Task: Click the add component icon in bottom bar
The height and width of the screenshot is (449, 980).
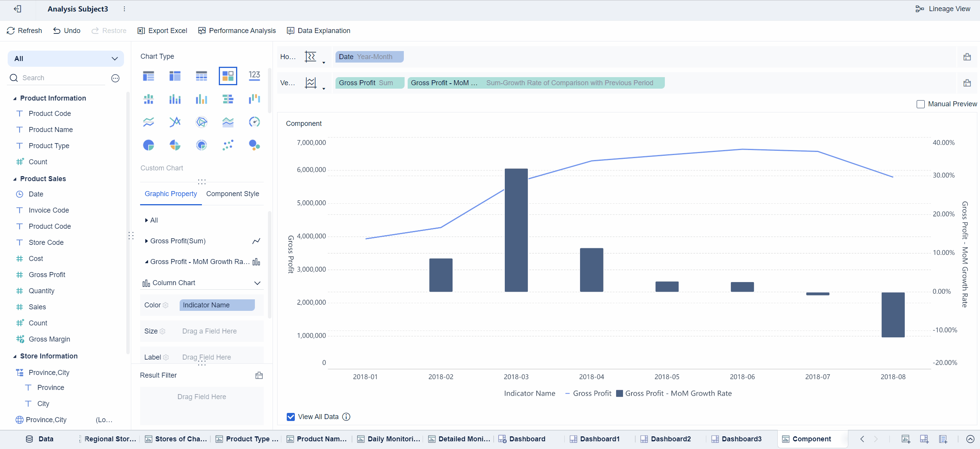Action: coord(906,439)
